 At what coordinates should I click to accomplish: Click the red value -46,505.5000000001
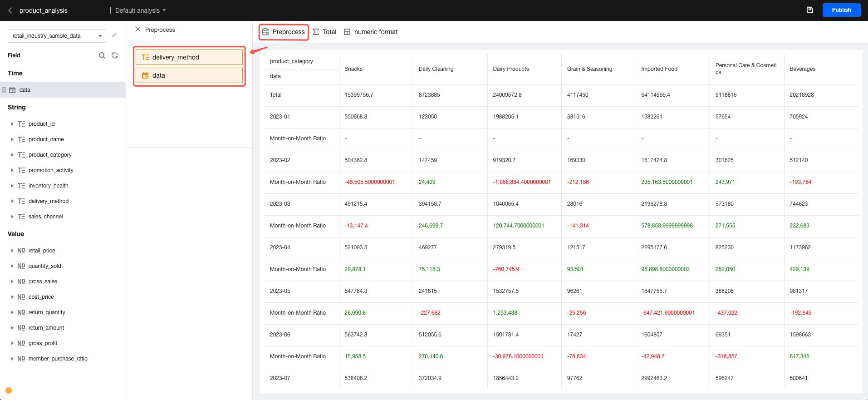point(370,182)
